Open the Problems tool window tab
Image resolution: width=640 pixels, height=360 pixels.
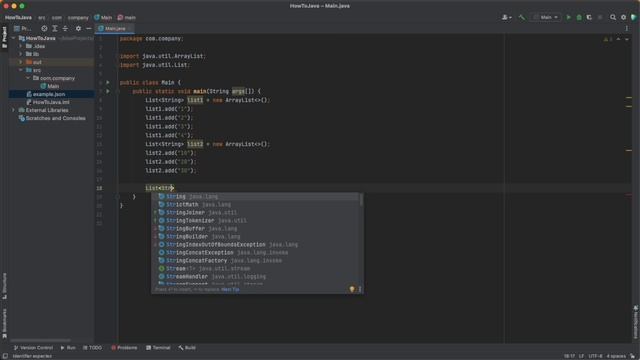click(x=124, y=348)
